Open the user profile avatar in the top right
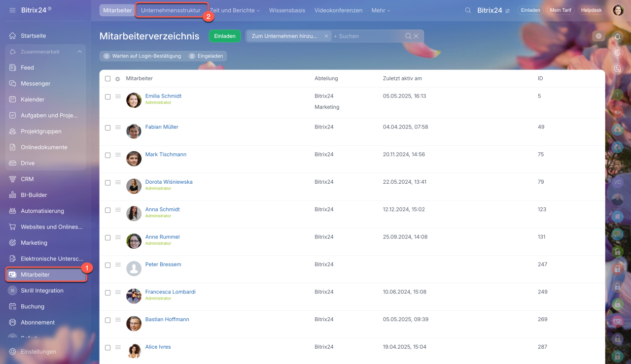Screen dimensions: 631x364 (x=618, y=10)
